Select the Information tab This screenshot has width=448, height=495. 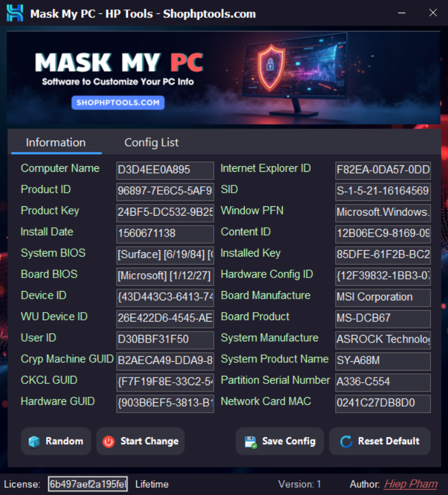tap(55, 143)
